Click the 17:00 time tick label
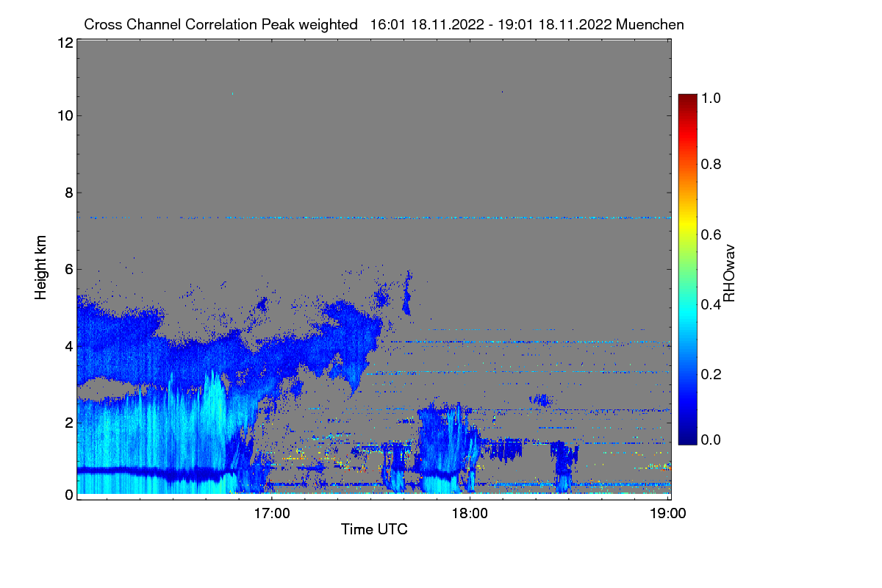The image size is (882, 588). pos(273,514)
